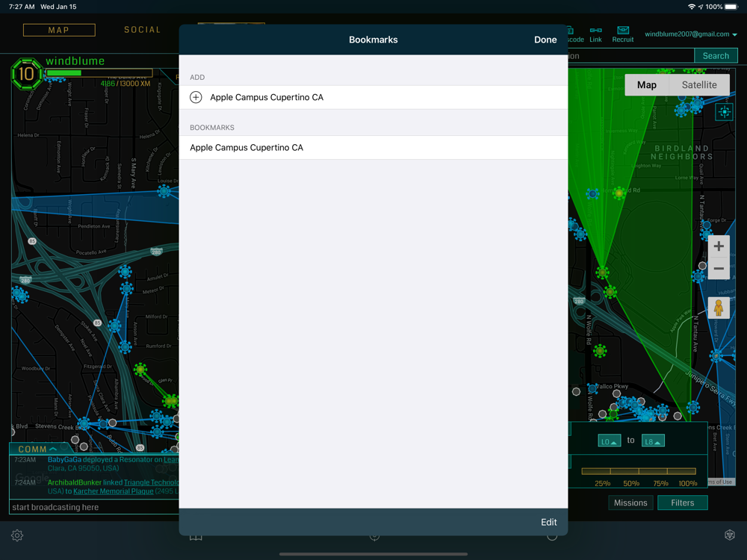Open the windblume2007@gmail.com account dropdown
Image resolution: width=747 pixels, height=560 pixels.
pyautogui.click(x=691, y=34)
